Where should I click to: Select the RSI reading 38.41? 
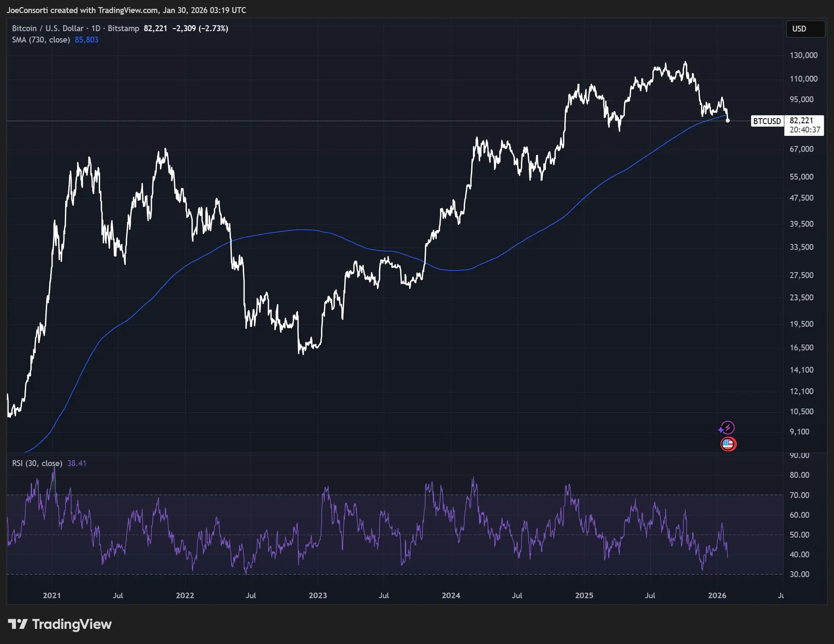pos(77,463)
